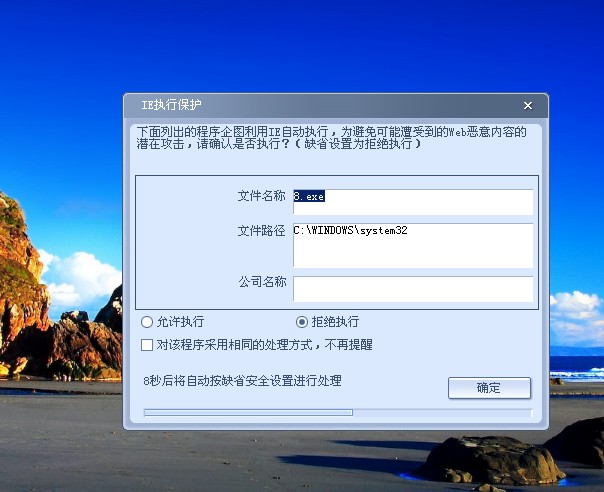Click the 8秒后 auto-processing countdown message
Viewport: 604px width, 492px height.
click(242, 381)
